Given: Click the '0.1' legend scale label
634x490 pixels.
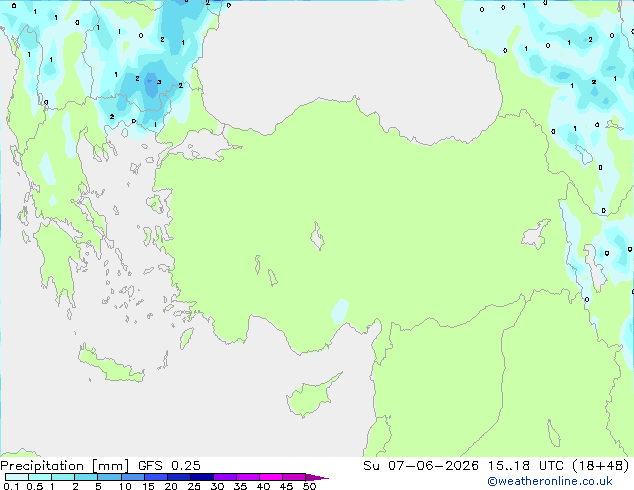Looking at the screenshot, I should pyautogui.click(x=11, y=486).
